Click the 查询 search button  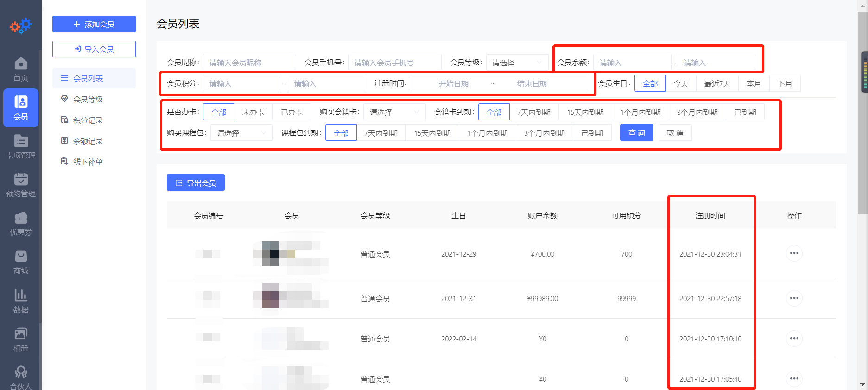(x=636, y=133)
